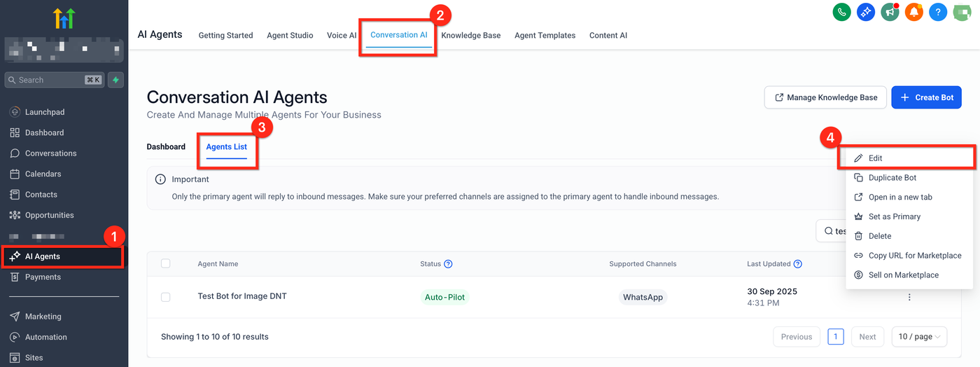Open AI Agents in the sidebar
This screenshot has width=980, height=367.
(43, 256)
